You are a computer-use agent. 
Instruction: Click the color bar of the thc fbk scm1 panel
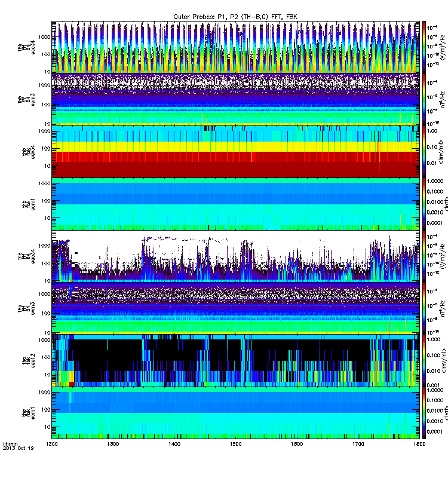424,413
